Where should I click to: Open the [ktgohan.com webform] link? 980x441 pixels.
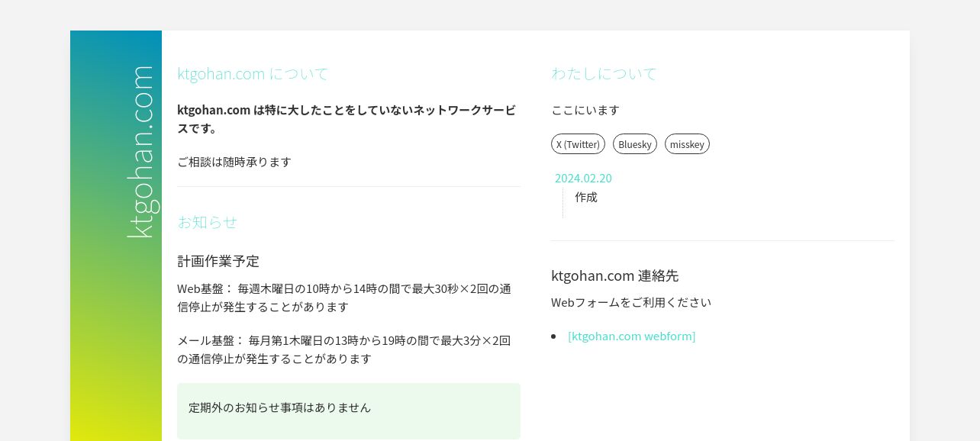[632, 336]
